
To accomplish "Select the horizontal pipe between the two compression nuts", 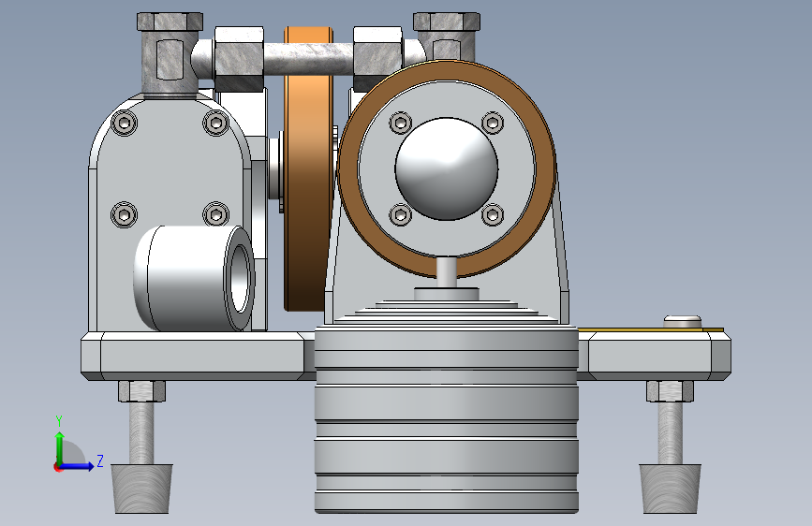I will (309, 58).
